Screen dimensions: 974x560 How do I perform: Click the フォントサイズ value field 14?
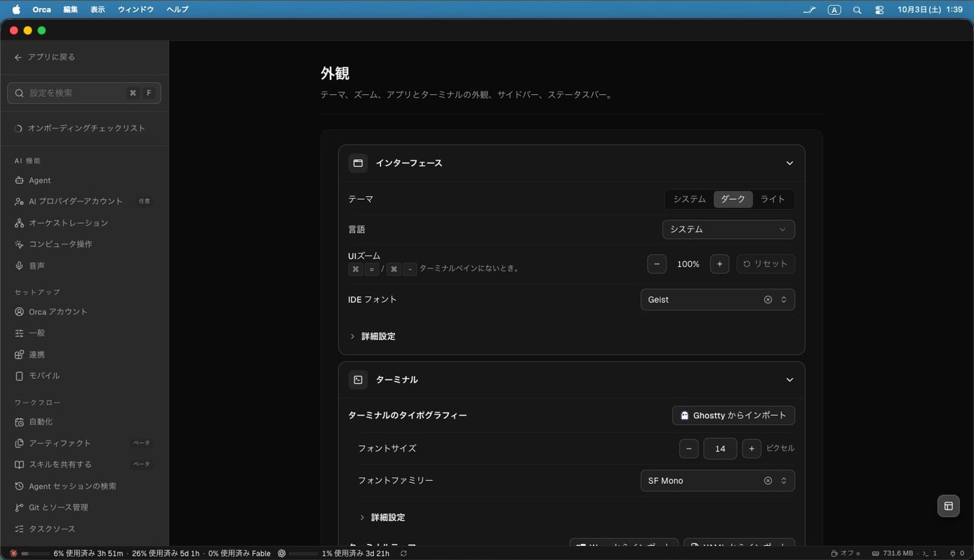[720, 449]
